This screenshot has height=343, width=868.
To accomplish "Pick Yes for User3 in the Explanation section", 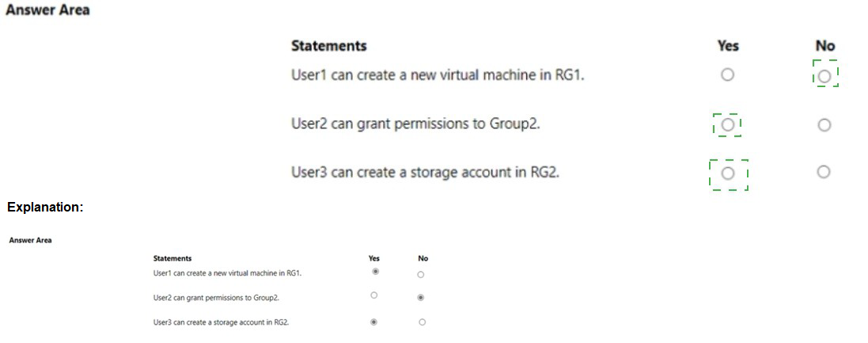I will tap(373, 322).
